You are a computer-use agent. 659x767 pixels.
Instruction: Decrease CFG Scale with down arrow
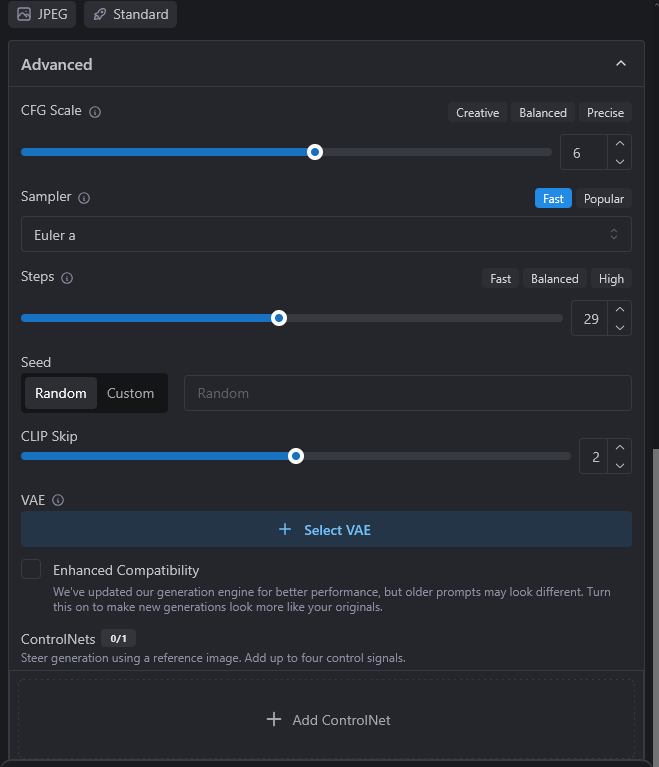click(x=620, y=161)
